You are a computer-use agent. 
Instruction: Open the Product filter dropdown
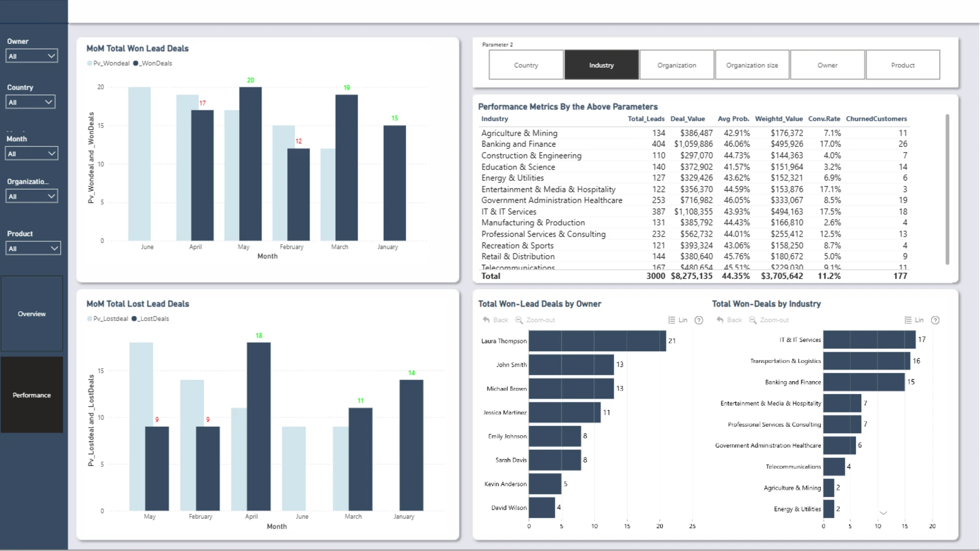pos(33,248)
